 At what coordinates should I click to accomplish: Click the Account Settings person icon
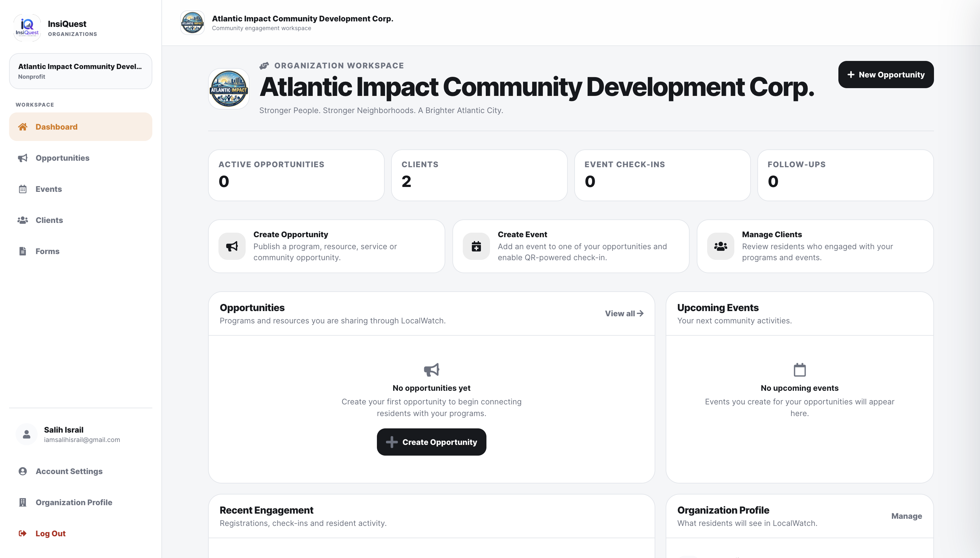(x=23, y=471)
